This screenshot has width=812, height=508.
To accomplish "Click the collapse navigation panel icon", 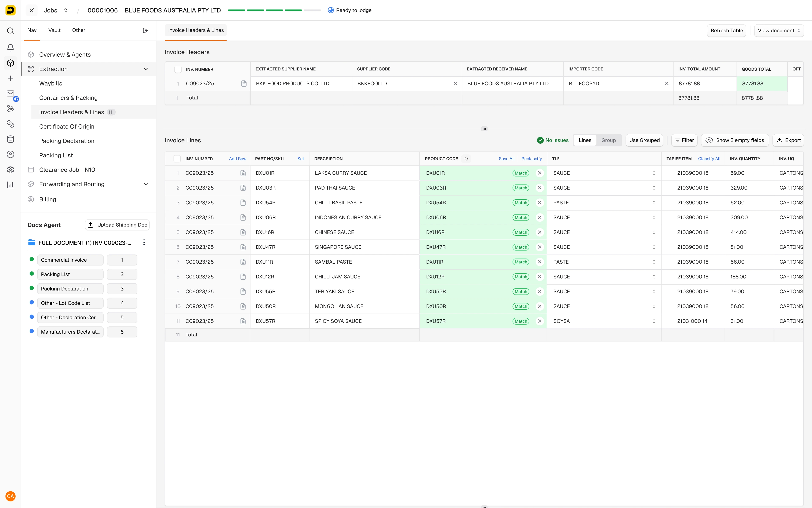I will coord(145,30).
